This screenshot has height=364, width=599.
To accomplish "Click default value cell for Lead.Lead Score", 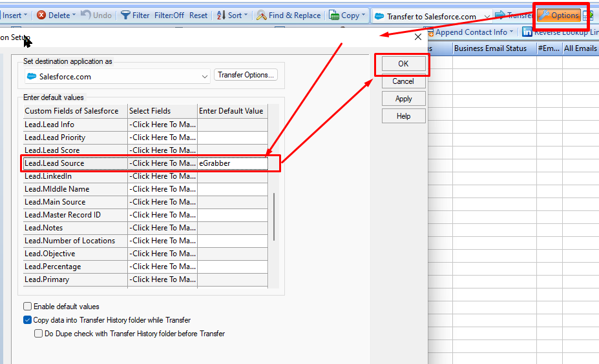I will pyautogui.click(x=232, y=150).
